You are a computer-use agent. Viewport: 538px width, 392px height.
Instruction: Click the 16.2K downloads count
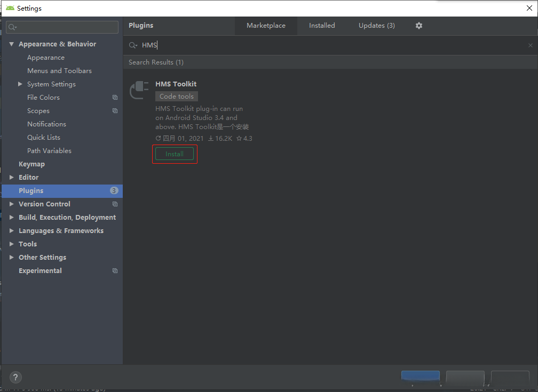pyautogui.click(x=220, y=139)
